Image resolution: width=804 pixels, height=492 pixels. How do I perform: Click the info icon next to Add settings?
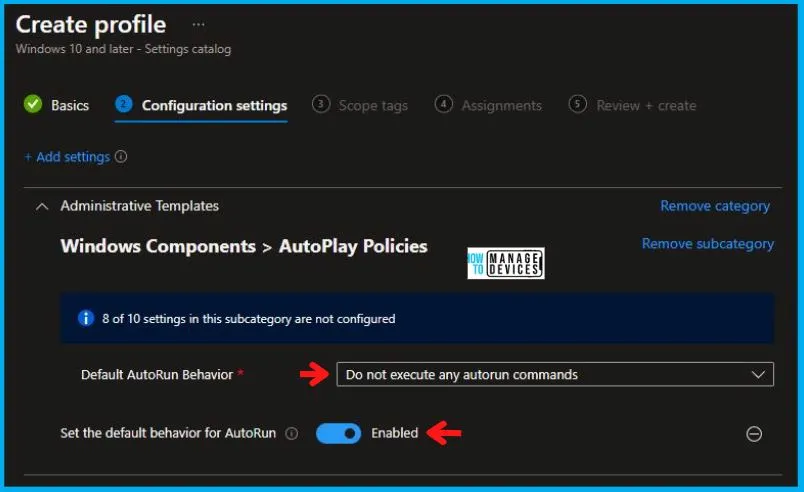click(121, 156)
